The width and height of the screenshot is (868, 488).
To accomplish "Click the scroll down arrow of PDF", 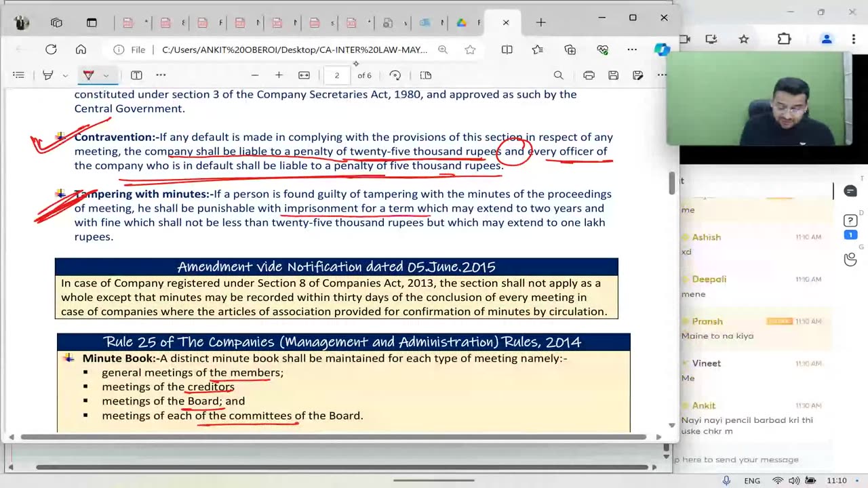I will 672,425.
